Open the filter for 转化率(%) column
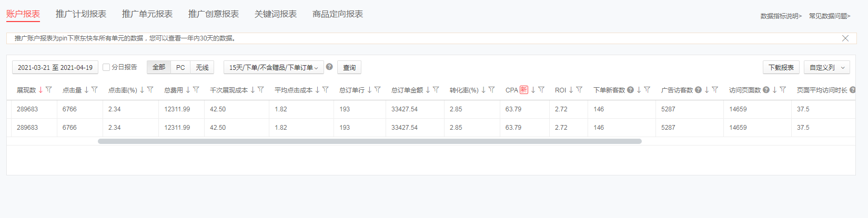868x218 pixels. (492, 90)
